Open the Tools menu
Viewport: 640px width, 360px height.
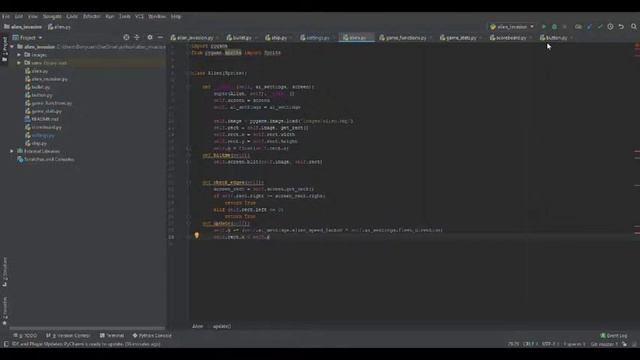tap(124, 16)
